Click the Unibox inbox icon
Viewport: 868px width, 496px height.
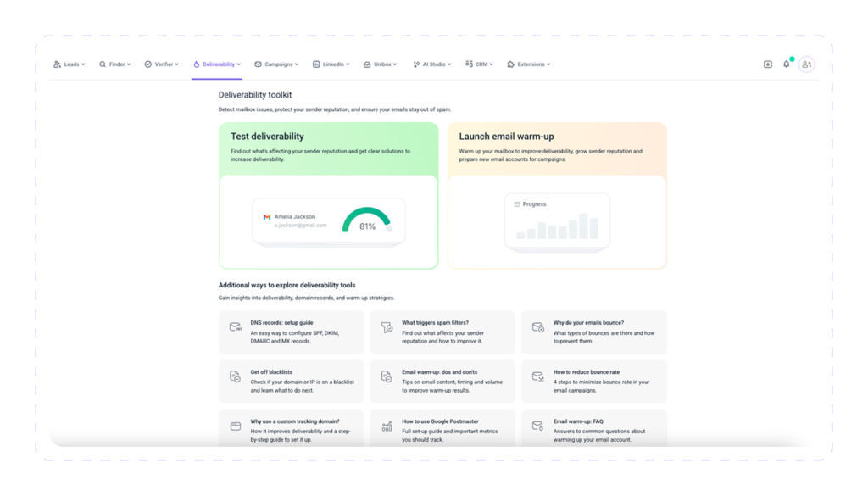click(367, 64)
